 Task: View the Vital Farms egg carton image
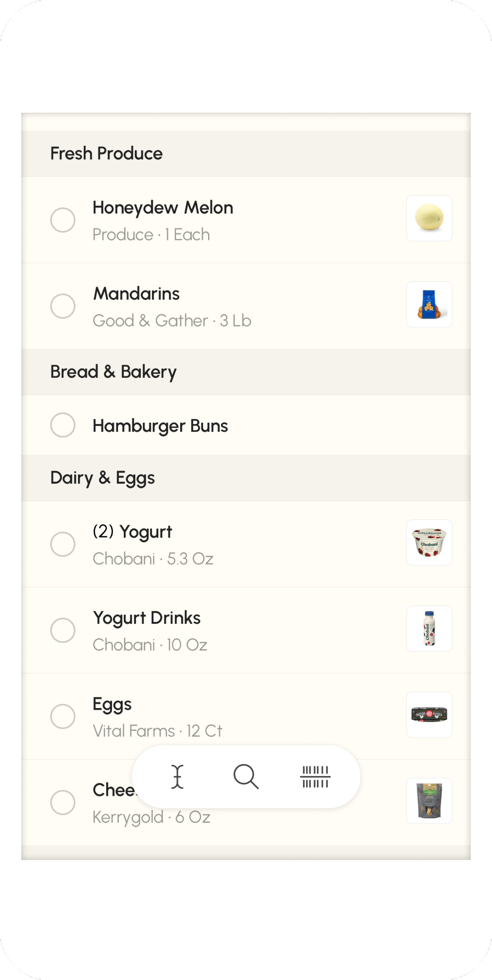coord(429,715)
